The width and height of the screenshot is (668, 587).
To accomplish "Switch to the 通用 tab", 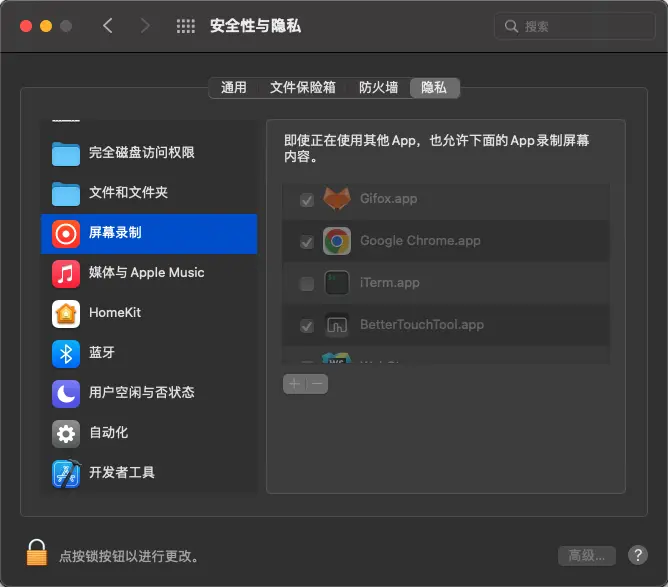I will [233, 88].
